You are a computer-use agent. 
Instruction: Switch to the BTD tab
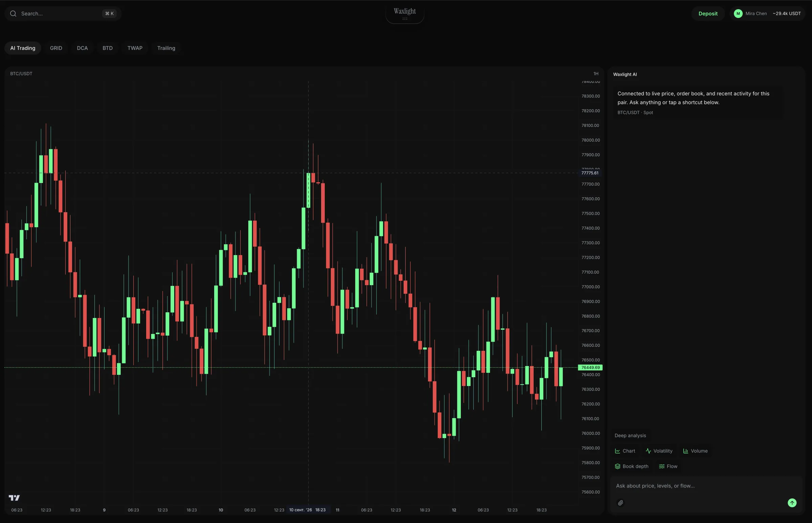pos(108,48)
